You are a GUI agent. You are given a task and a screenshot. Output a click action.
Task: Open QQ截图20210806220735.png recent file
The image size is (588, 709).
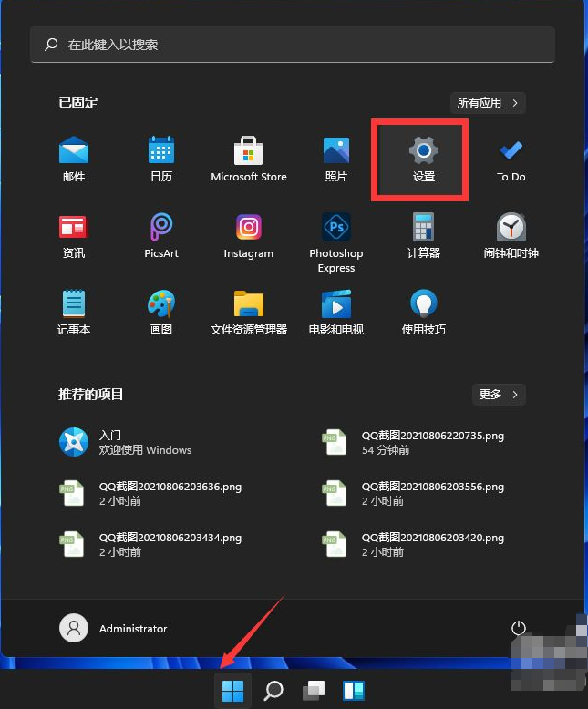pos(412,442)
